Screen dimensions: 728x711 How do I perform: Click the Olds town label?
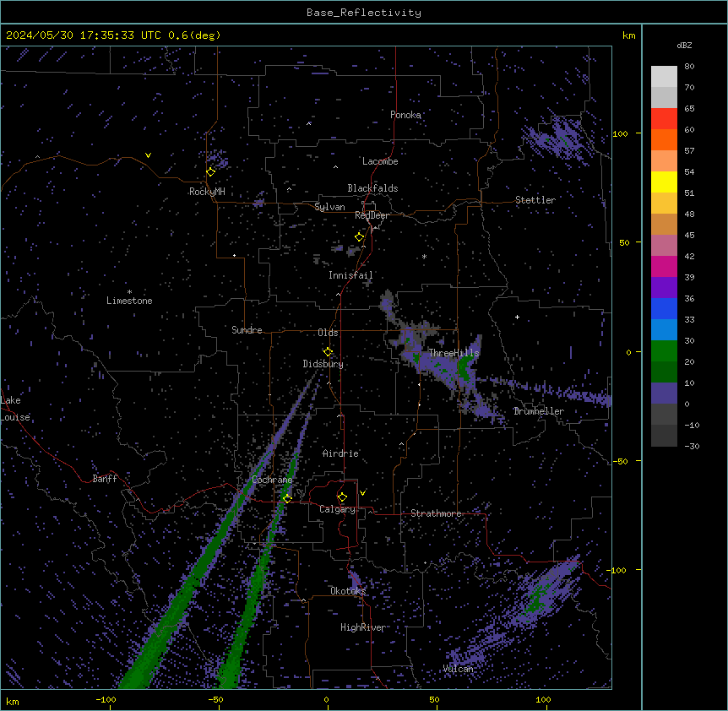(x=328, y=333)
